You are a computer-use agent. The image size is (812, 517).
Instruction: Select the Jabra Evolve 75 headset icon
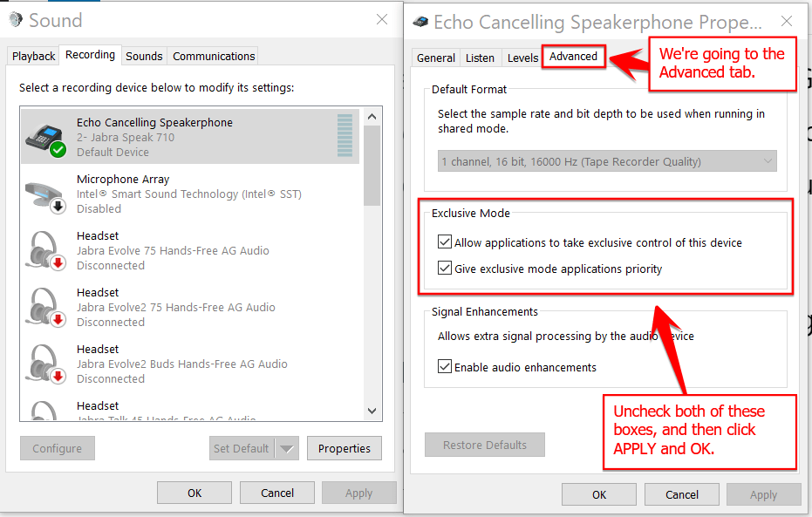[x=44, y=250]
